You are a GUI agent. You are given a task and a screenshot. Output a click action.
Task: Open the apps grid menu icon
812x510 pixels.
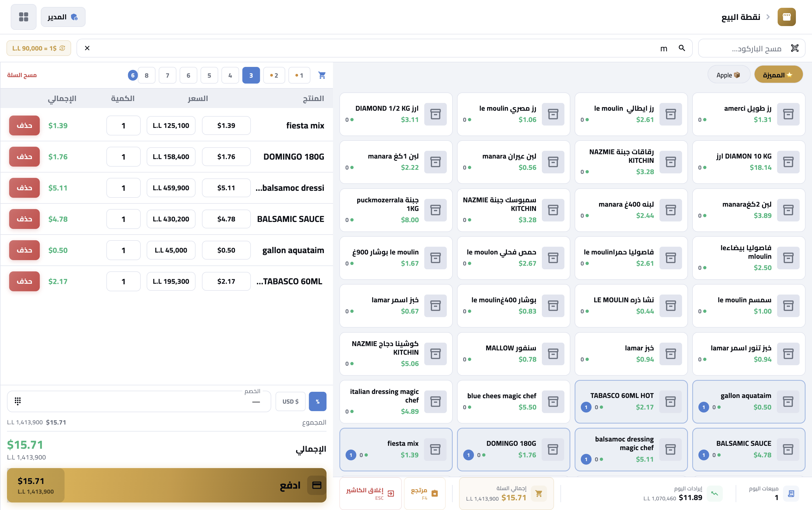(x=24, y=17)
